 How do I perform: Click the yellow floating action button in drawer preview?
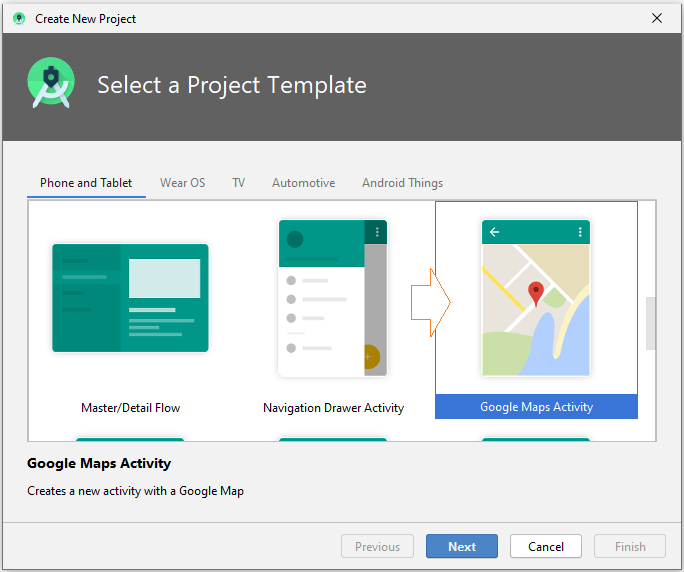pos(370,356)
